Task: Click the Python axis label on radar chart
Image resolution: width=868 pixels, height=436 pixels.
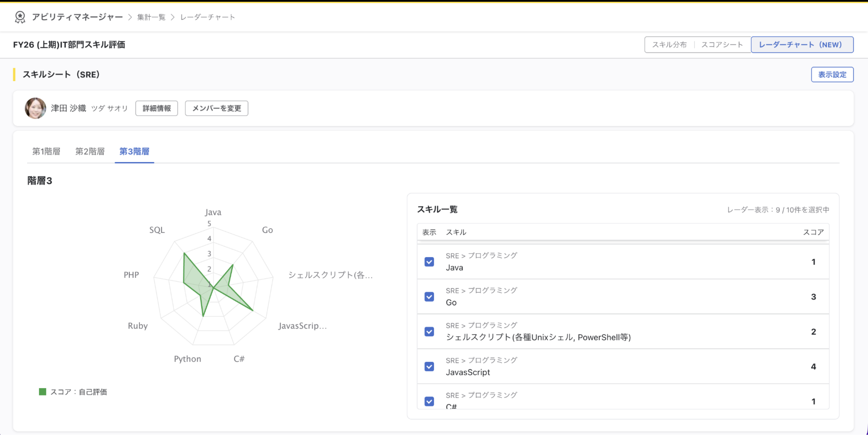Action: (x=187, y=359)
